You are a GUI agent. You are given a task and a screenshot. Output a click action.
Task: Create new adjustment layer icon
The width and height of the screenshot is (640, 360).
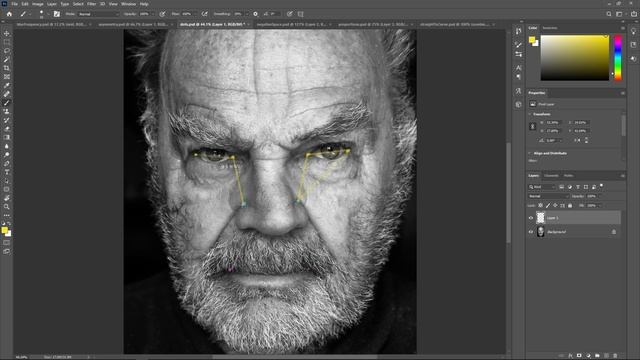click(588, 356)
